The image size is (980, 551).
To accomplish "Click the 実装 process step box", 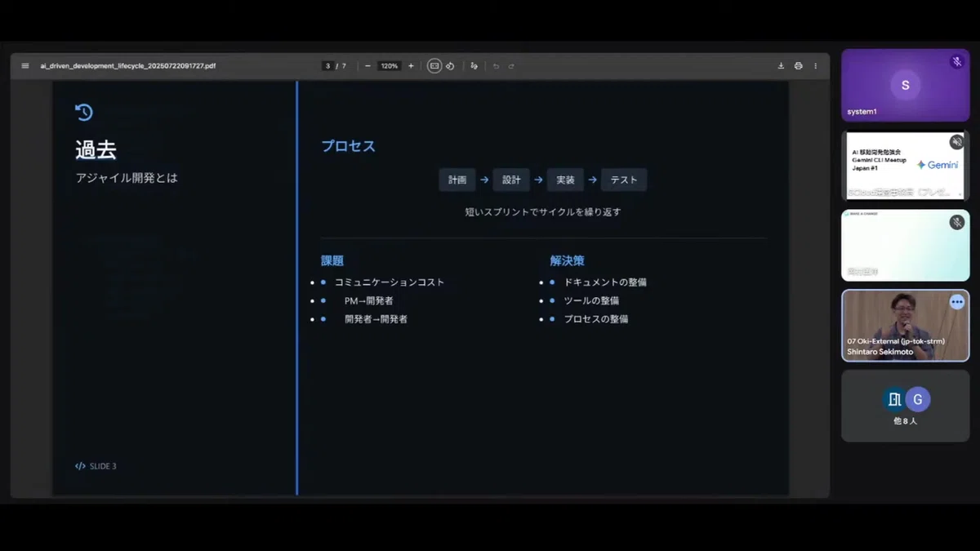I will [x=565, y=180].
